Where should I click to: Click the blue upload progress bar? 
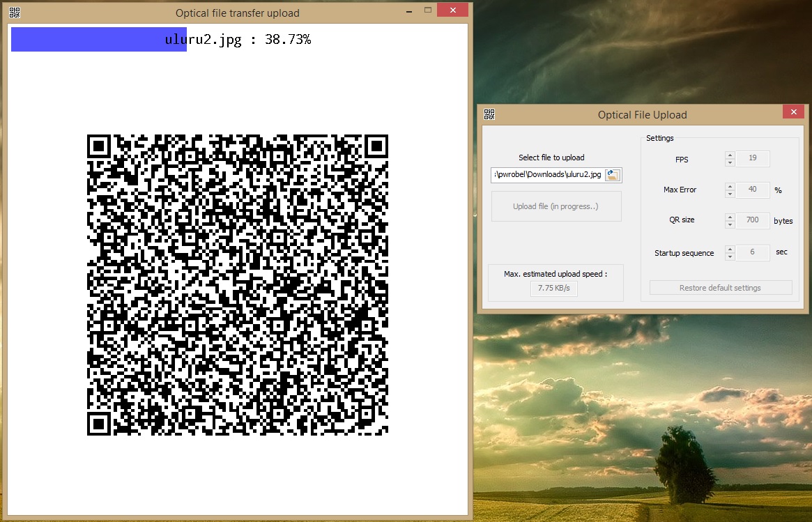99,39
